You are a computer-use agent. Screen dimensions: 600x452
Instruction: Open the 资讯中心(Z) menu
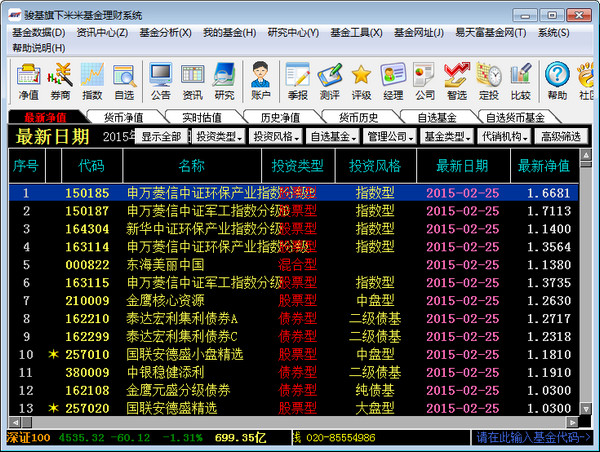pyautogui.click(x=102, y=33)
